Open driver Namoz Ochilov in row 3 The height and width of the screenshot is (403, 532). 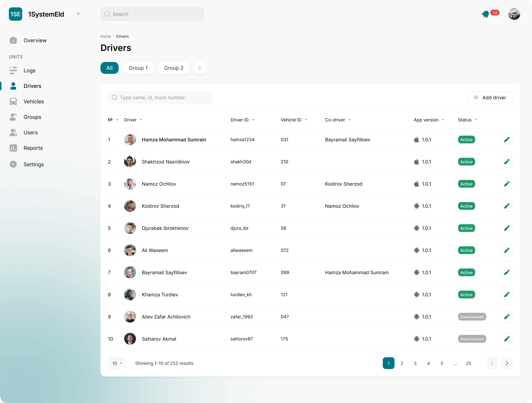coord(159,184)
